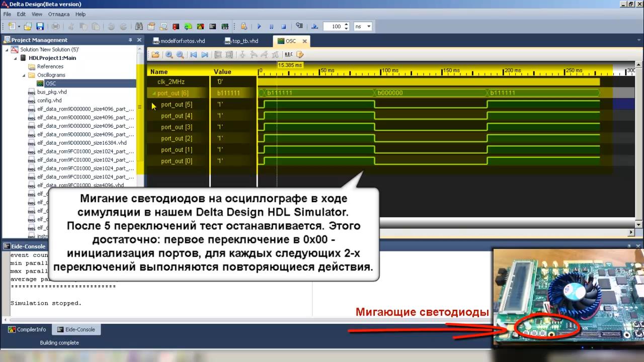This screenshot has width=644, height=362.
Task: Switch to CompilerInfo tab
Action: tap(27, 329)
